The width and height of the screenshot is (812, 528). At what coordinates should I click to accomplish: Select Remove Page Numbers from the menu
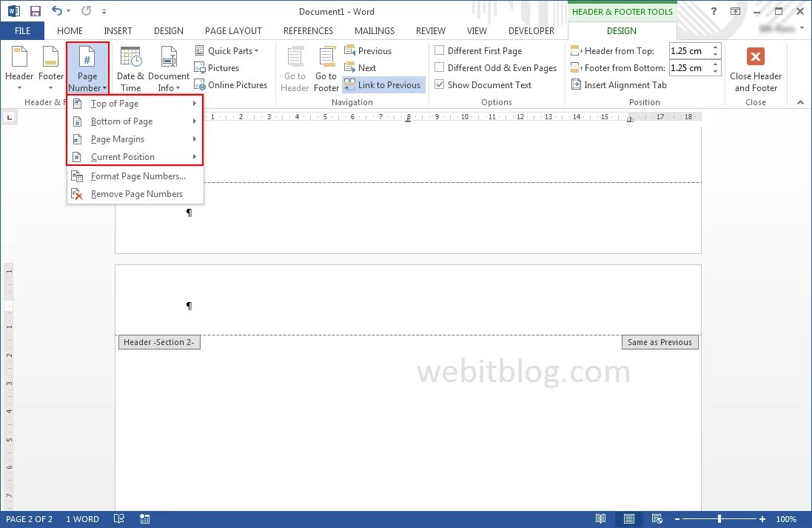136,193
